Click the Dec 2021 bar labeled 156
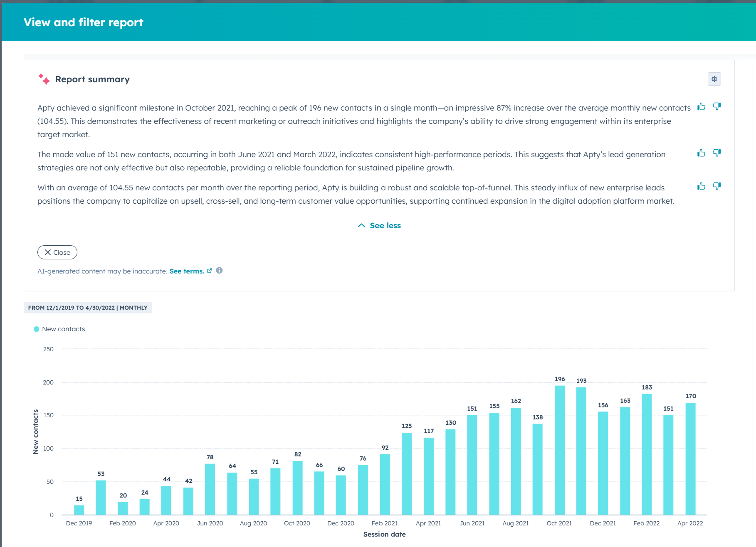Image resolution: width=756 pixels, height=547 pixels. tap(603, 463)
